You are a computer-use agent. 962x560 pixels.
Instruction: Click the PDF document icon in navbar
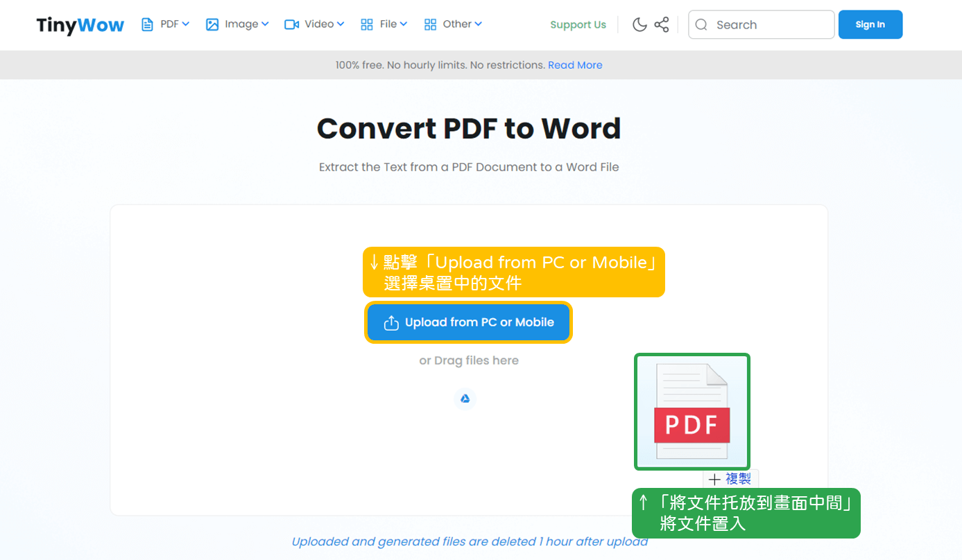point(147,24)
